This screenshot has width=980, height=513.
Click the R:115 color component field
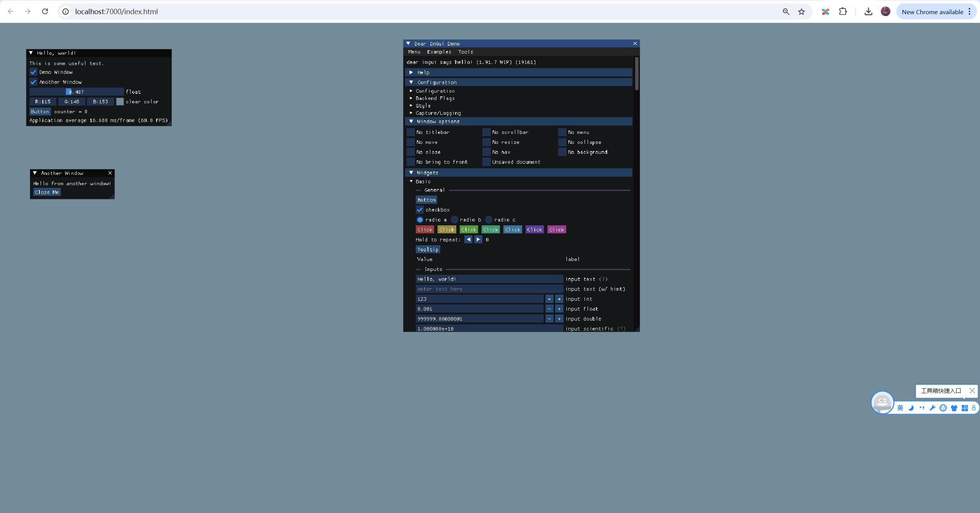tap(43, 102)
